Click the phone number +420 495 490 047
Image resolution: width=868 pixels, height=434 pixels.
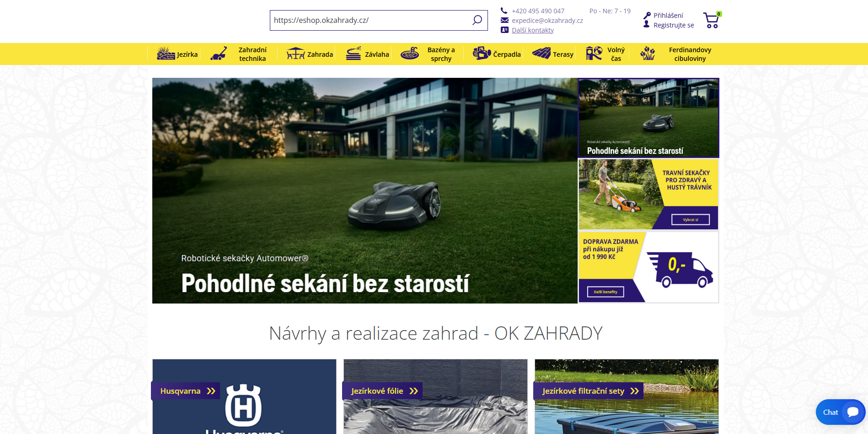click(538, 11)
